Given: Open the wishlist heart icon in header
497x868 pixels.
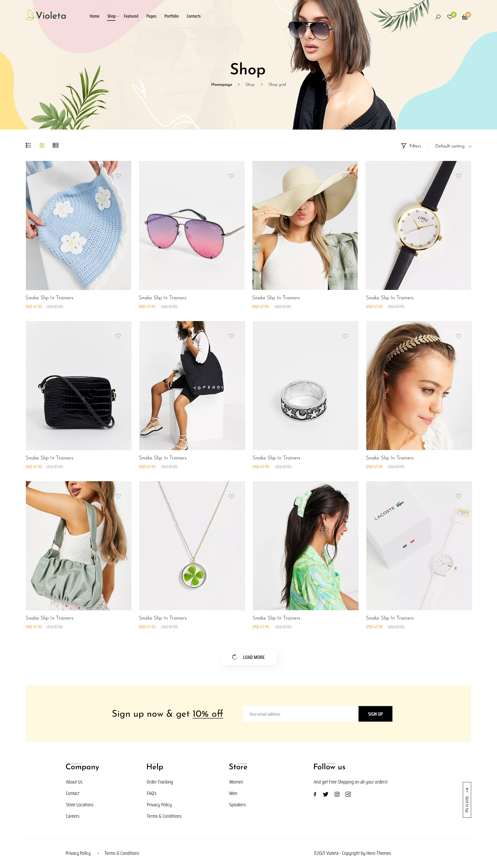Looking at the screenshot, I should point(450,17).
